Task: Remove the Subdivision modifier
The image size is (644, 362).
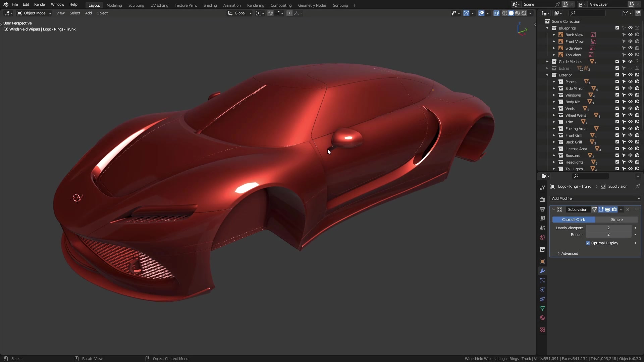Action: pyautogui.click(x=628, y=209)
